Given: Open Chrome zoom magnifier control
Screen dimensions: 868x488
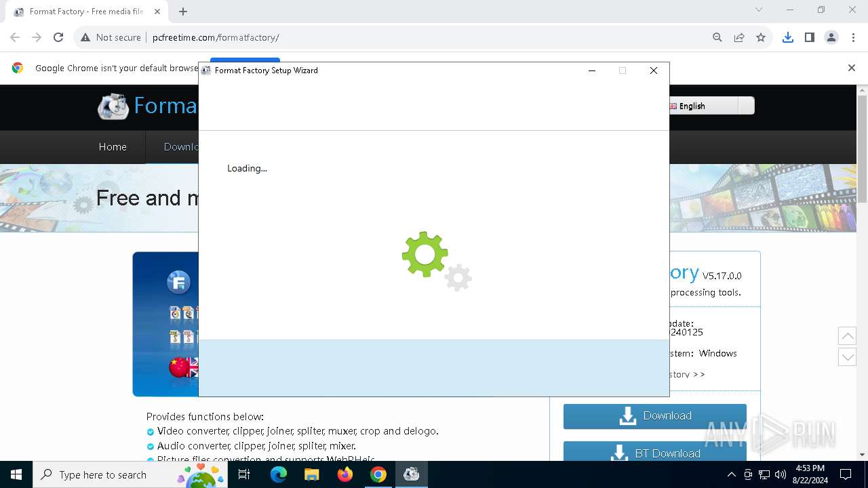Looking at the screenshot, I should point(717,37).
